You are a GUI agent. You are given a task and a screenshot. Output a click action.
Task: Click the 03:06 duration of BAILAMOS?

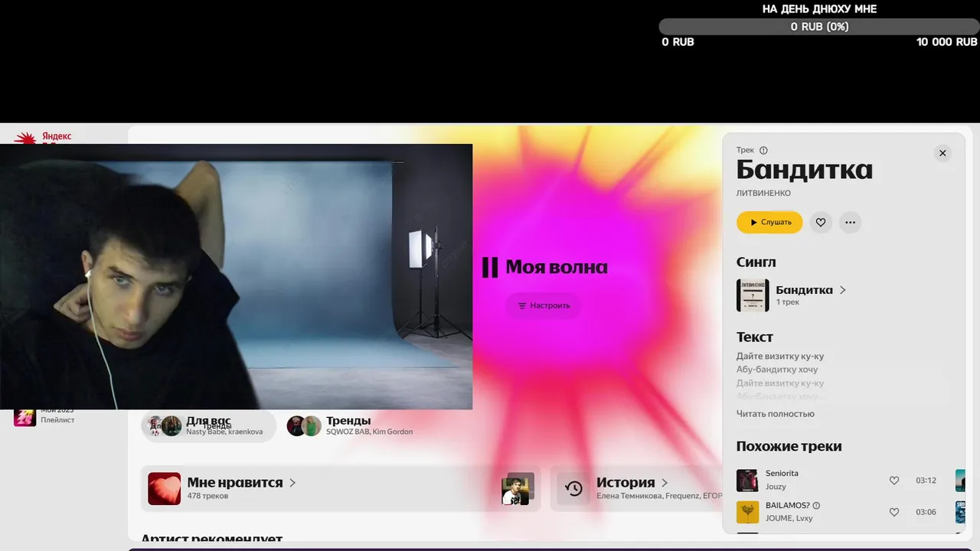click(x=926, y=512)
